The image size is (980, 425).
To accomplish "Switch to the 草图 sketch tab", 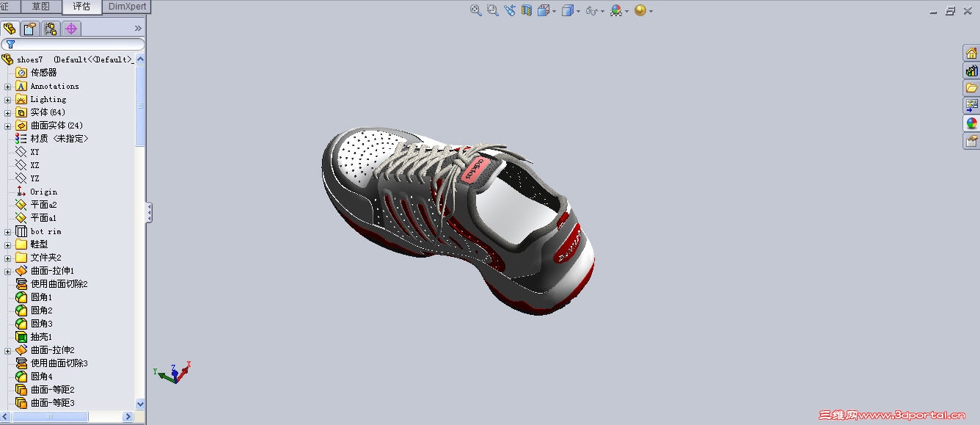I will click(41, 7).
